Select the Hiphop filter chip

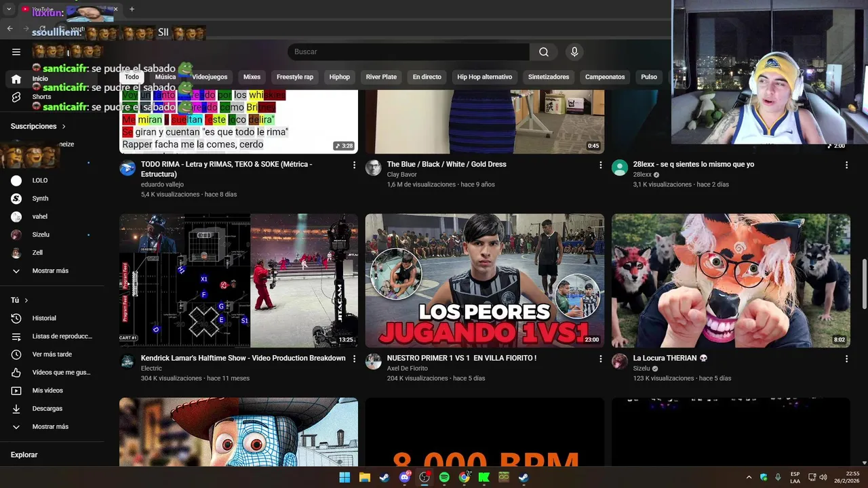click(x=340, y=77)
